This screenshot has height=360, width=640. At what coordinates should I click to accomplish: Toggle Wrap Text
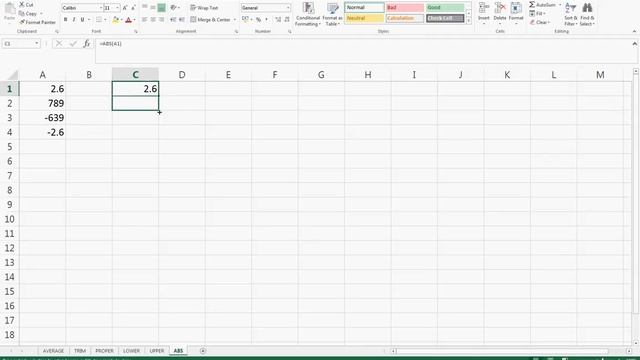204,8
